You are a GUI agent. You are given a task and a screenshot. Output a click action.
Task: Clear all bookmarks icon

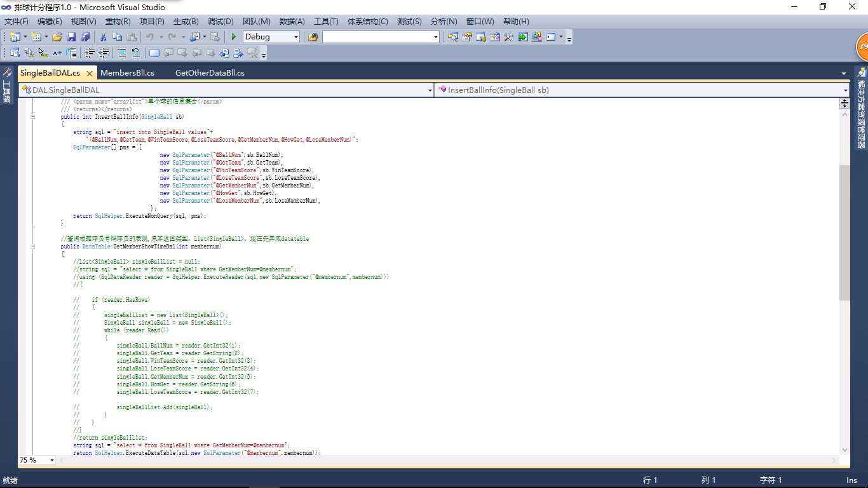pos(252,53)
